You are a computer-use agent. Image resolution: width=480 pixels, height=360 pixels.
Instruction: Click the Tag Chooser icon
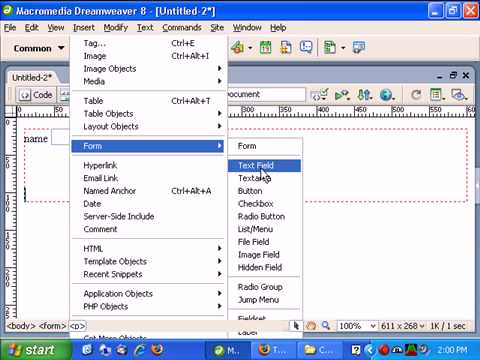pyautogui.click(x=359, y=48)
